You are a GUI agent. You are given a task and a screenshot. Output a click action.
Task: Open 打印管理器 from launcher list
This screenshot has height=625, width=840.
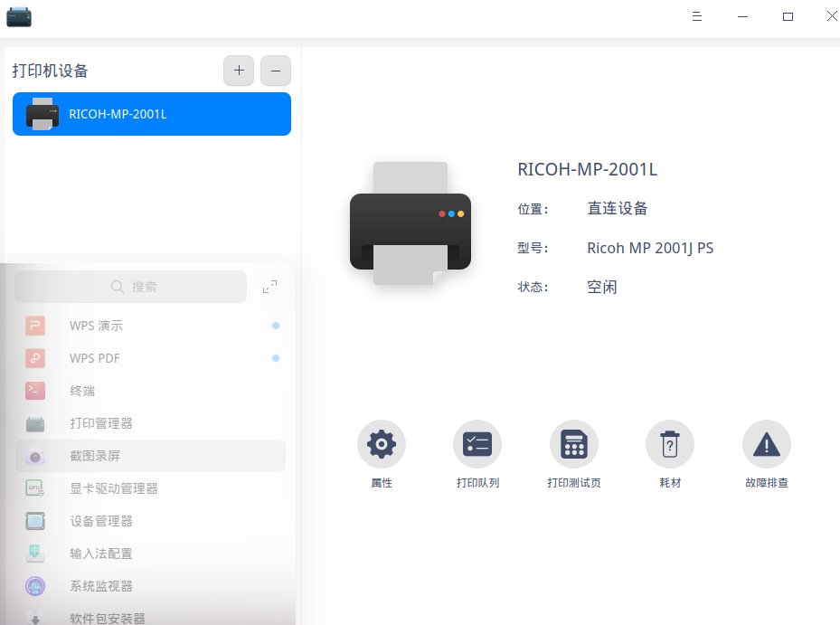pos(150,423)
